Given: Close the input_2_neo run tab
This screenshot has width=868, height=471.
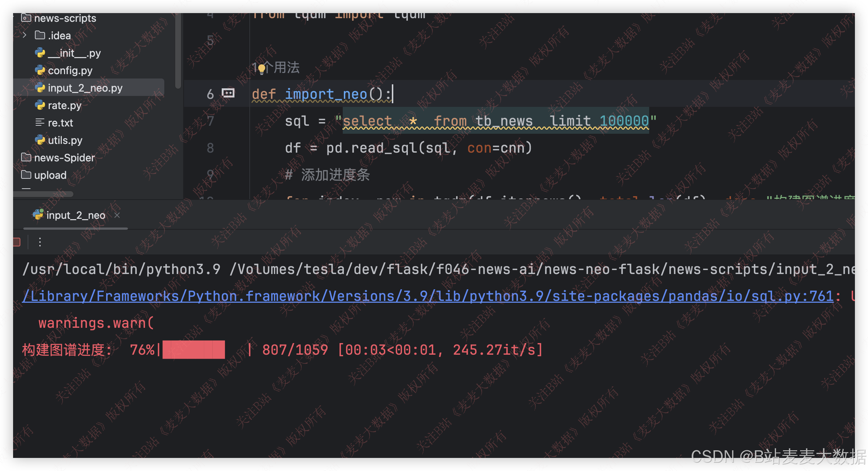Looking at the screenshot, I should pyautogui.click(x=117, y=215).
